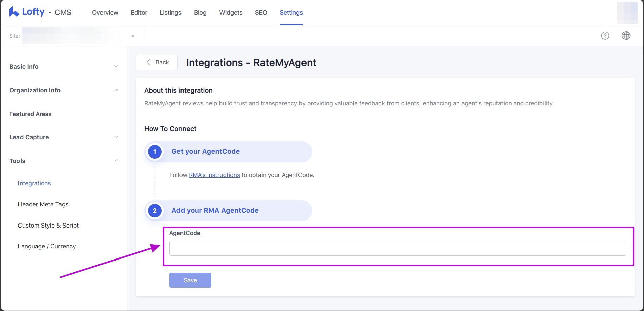Click the Save button
This screenshot has height=311, width=644.
click(x=190, y=280)
